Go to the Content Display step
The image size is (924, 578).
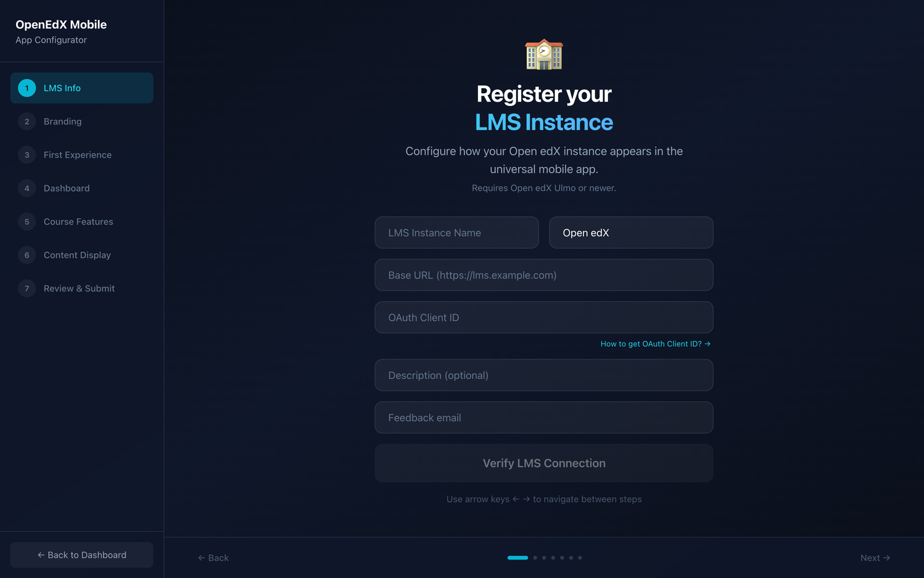click(x=82, y=254)
